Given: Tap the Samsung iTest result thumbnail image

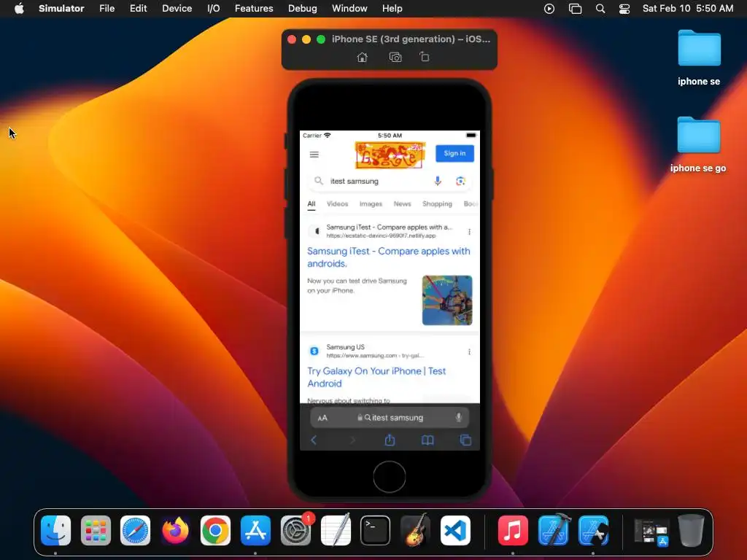Looking at the screenshot, I should 447,300.
